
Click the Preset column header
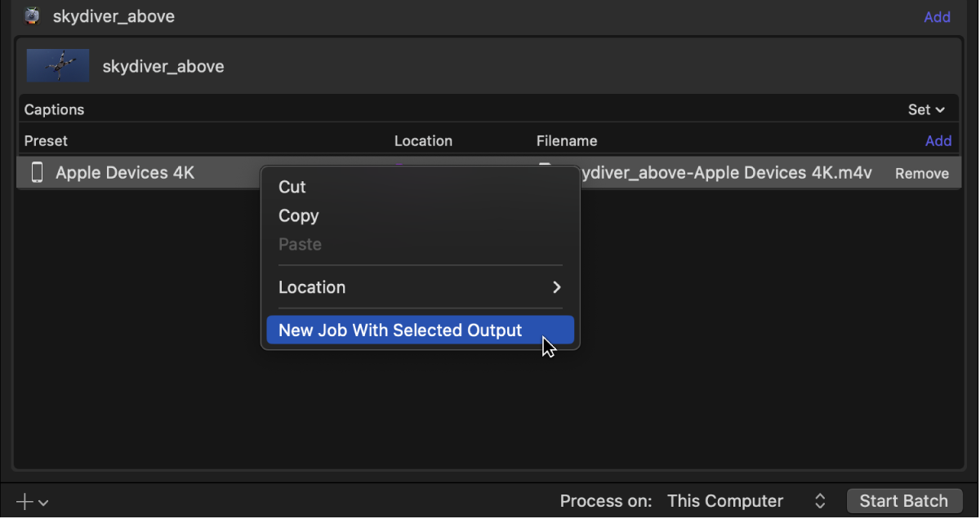(46, 140)
